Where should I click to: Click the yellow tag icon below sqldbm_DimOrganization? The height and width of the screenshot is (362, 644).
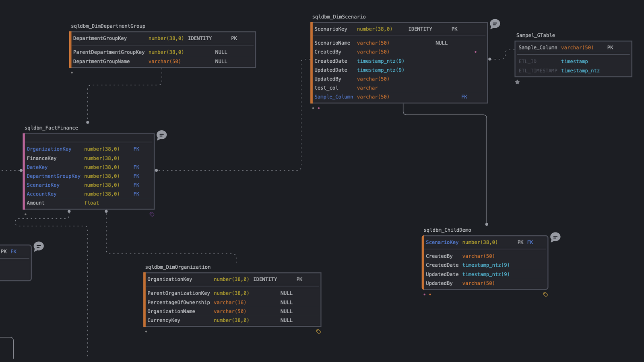coord(318,332)
